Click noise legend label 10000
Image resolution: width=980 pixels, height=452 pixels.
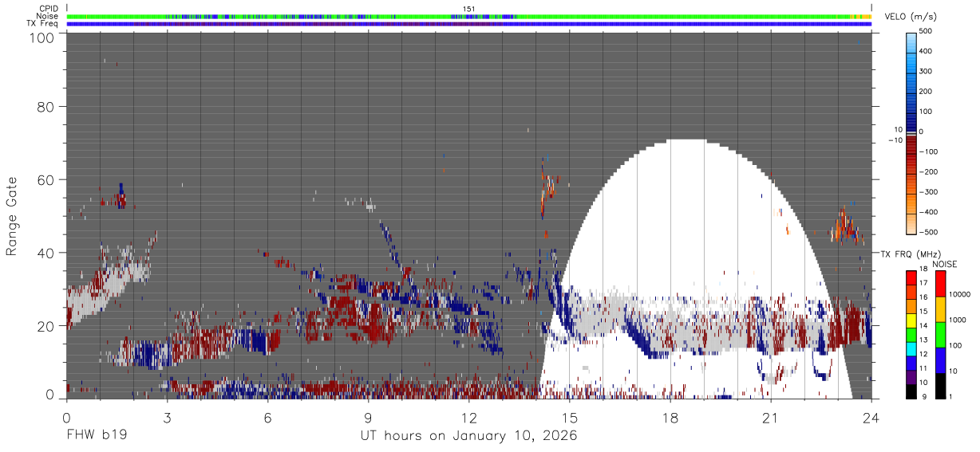click(960, 294)
